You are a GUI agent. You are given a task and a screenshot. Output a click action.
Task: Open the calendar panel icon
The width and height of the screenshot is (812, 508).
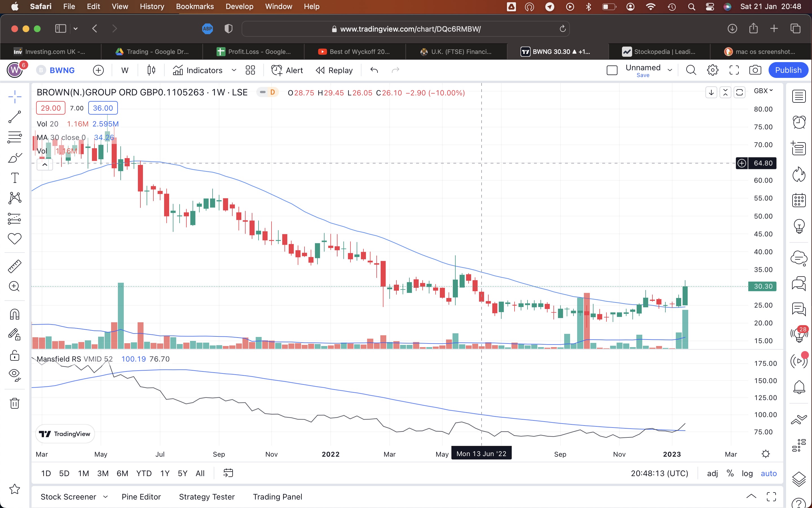[799, 200]
